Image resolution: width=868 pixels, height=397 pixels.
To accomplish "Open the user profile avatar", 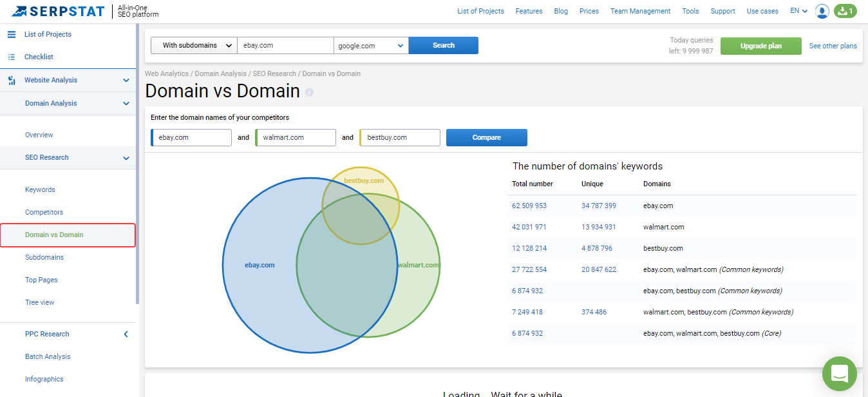I will (x=822, y=11).
